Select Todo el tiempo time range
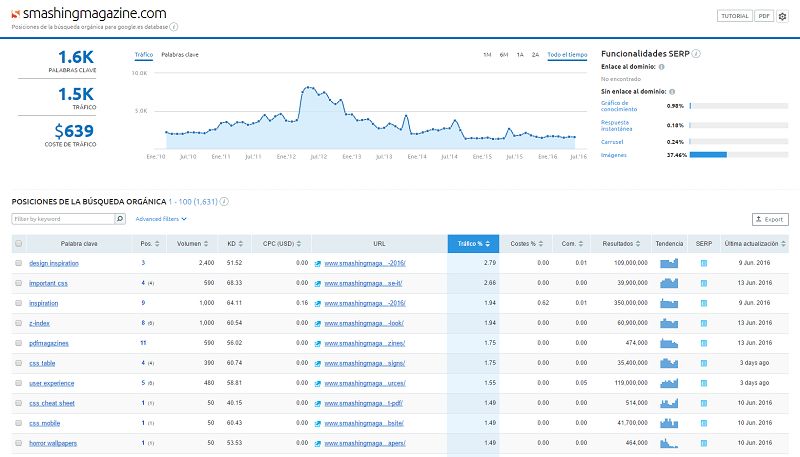This screenshot has width=800, height=457. point(567,55)
